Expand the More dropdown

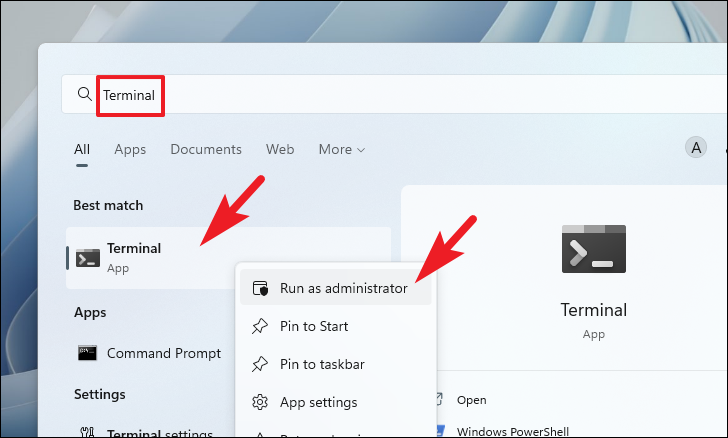(342, 150)
